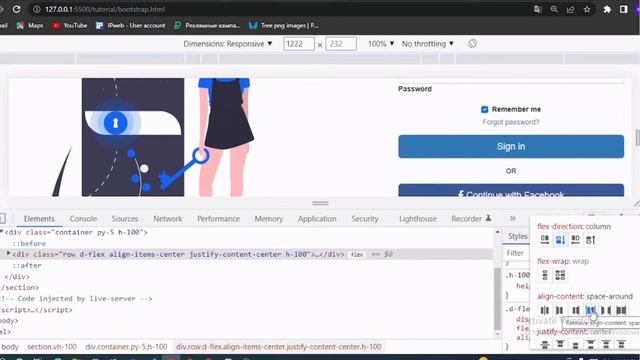This screenshot has width=640, height=360.
Task: Switch to the Console tab
Action: coord(83,219)
